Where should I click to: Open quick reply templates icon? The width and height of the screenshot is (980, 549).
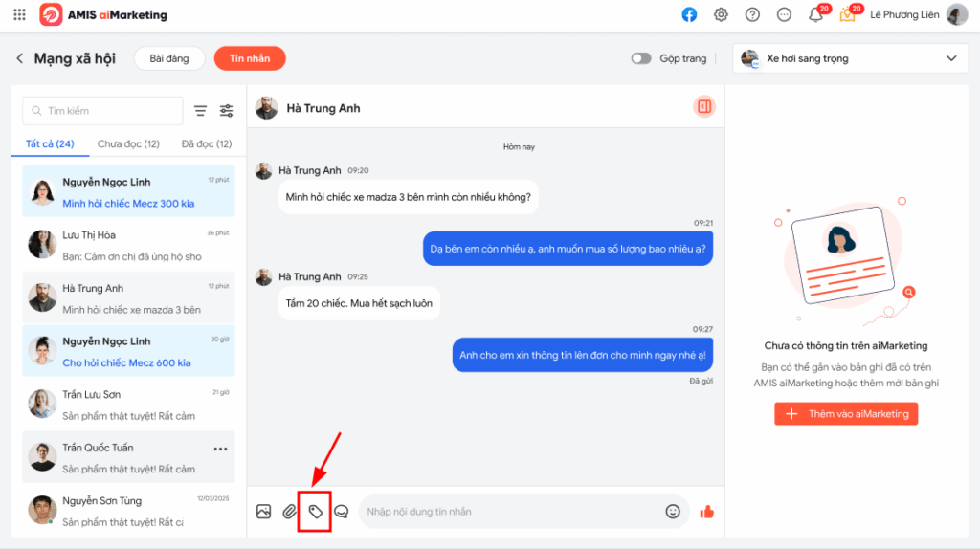pyautogui.click(x=341, y=512)
